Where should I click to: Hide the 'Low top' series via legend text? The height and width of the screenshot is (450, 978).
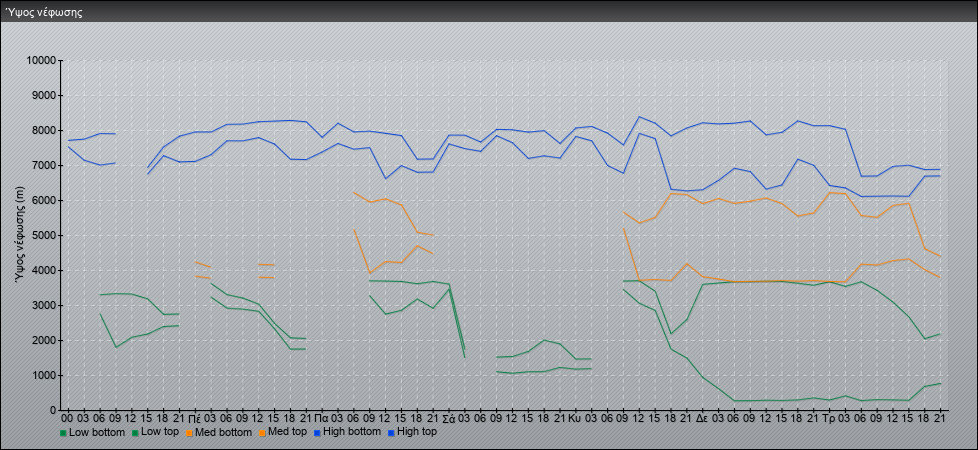point(163,433)
